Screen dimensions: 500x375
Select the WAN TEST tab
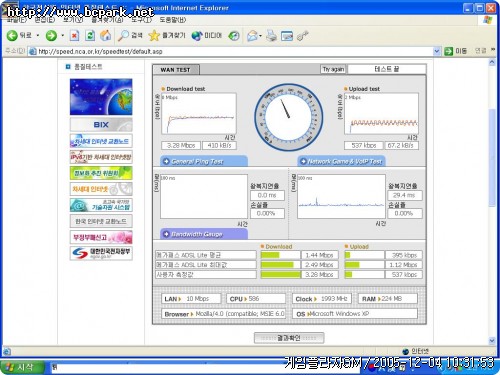tap(176, 70)
